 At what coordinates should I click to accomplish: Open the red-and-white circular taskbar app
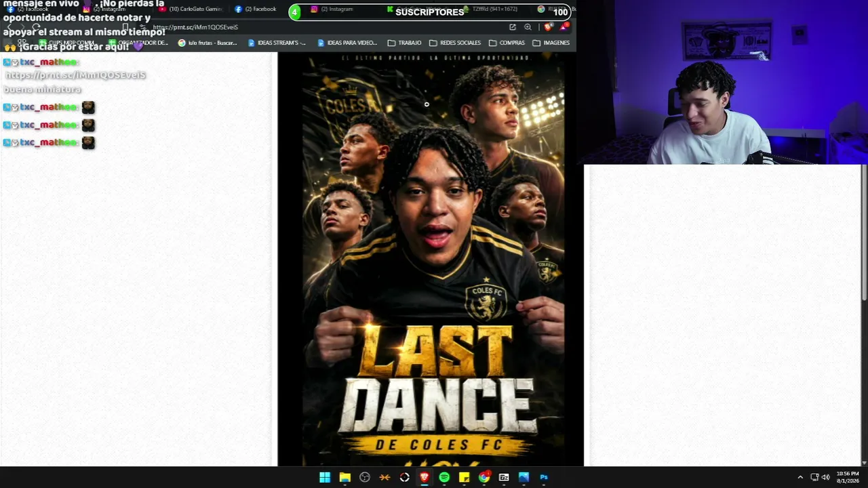click(405, 477)
